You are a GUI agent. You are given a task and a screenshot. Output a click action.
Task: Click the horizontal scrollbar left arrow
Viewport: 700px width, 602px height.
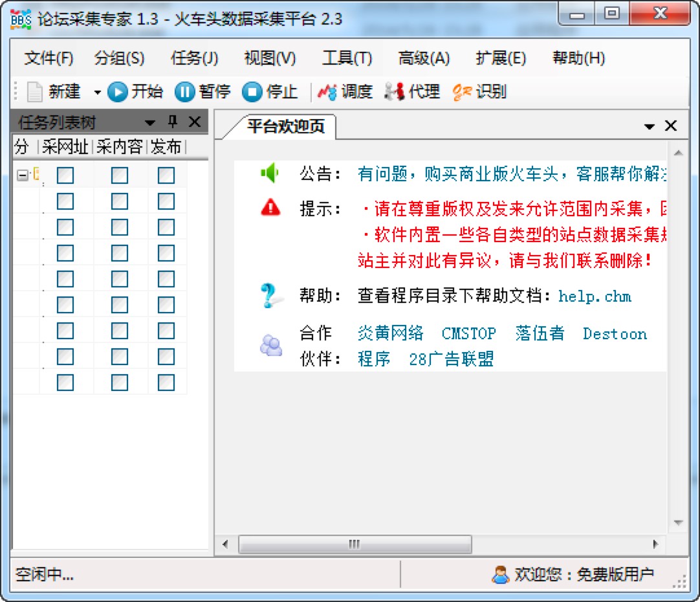coord(225,544)
